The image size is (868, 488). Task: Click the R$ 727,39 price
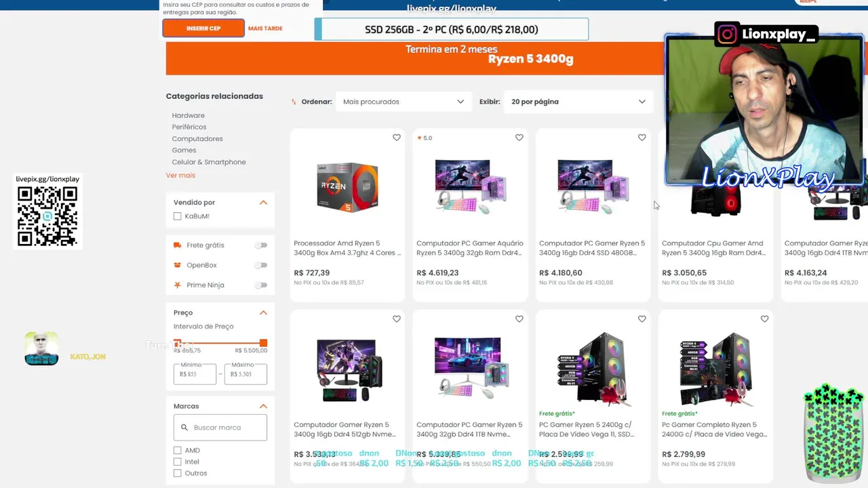click(312, 273)
